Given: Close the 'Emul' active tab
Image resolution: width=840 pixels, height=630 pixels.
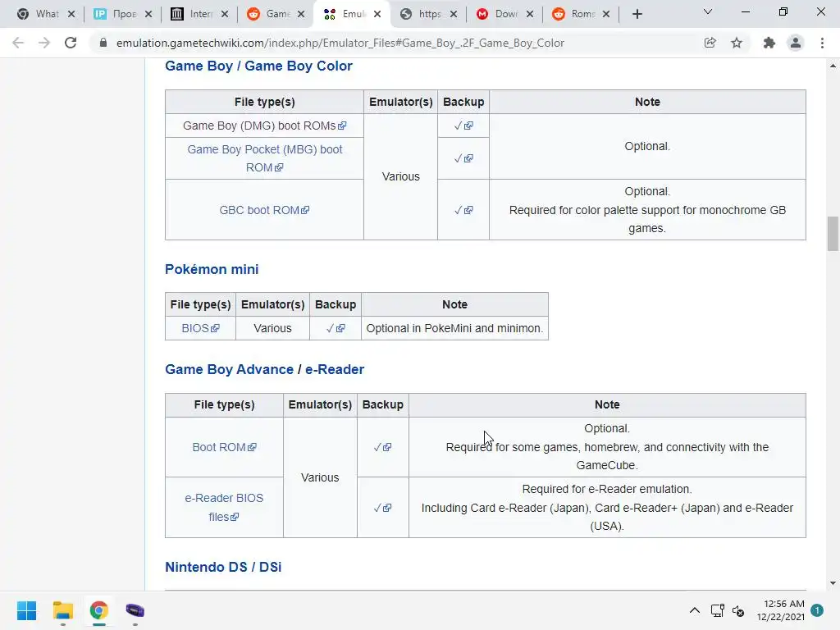Looking at the screenshot, I should click(377, 14).
